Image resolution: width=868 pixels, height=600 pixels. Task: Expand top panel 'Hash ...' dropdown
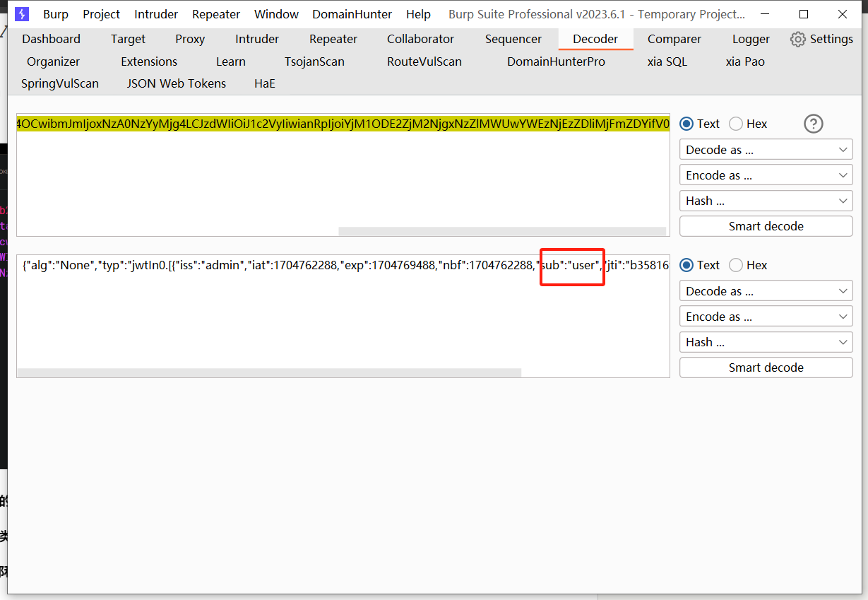(766, 201)
